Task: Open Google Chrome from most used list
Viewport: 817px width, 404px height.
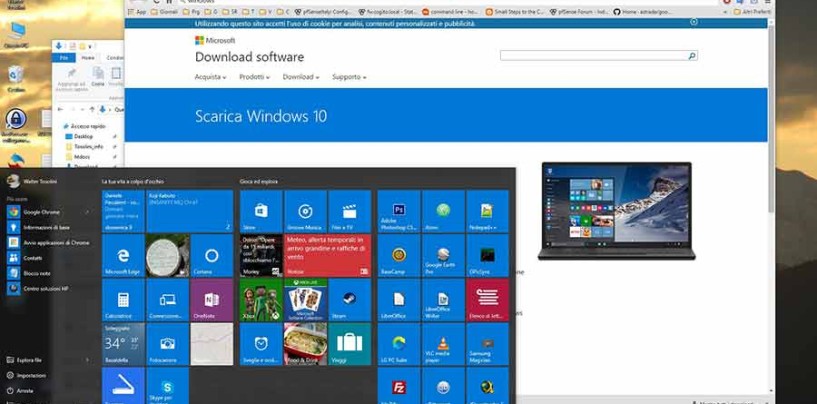Action: tap(42, 212)
